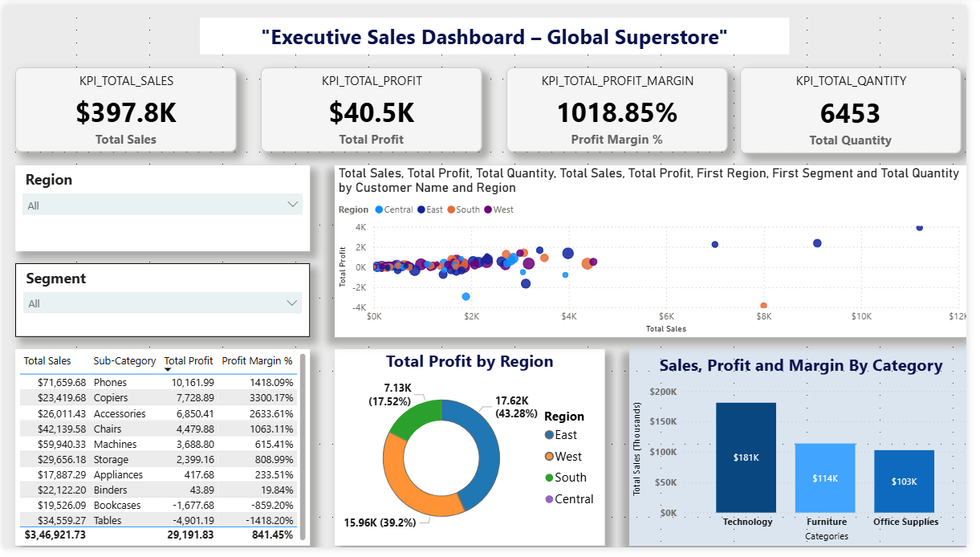Select the Technology bar in category chart
Image resolution: width=980 pixels, height=557 pixels.
[x=746, y=457]
